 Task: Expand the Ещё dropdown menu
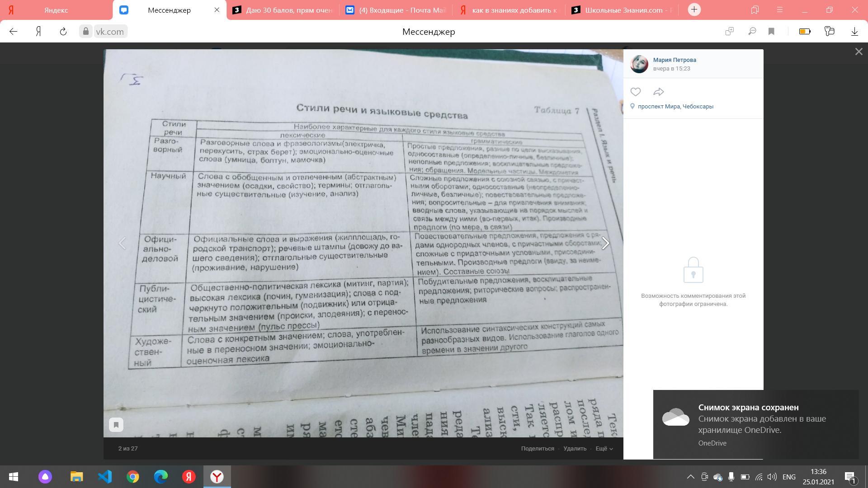[x=604, y=449]
